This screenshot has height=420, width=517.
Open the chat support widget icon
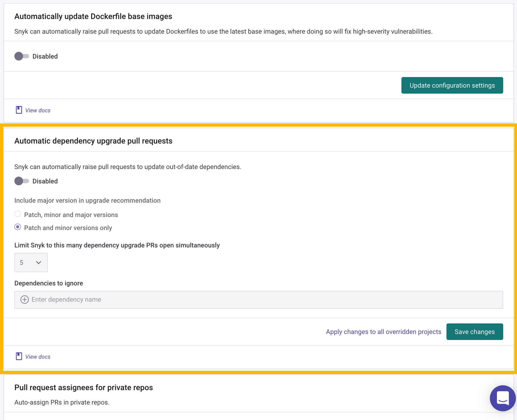tap(503, 398)
